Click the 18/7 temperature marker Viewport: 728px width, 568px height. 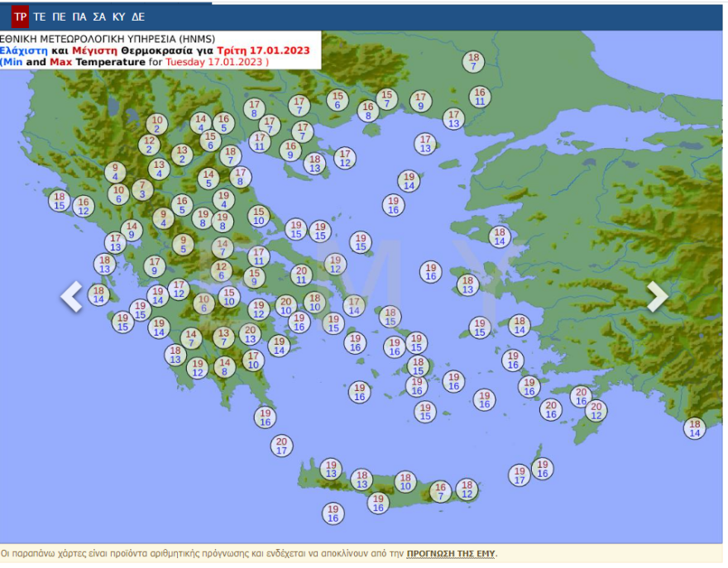(473, 62)
